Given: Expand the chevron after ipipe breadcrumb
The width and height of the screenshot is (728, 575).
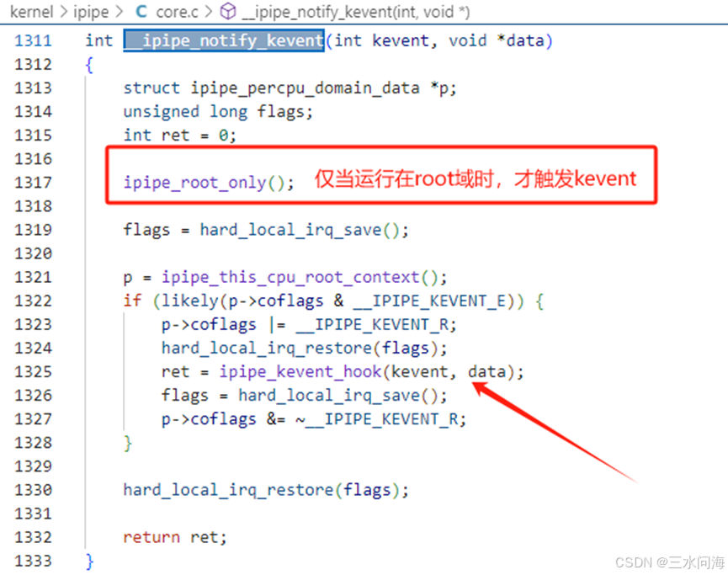Looking at the screenshot, I should 119,12.
